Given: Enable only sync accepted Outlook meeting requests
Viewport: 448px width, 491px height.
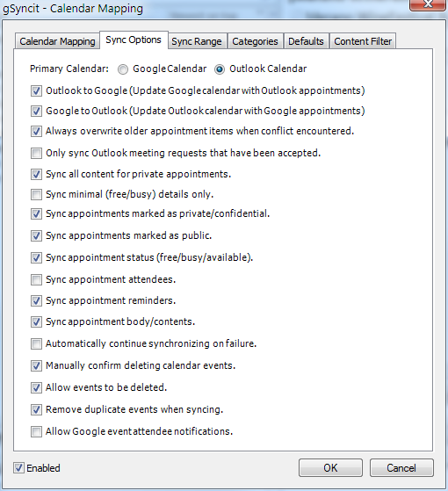Looking at the screenshot, I should tap(36, 153).
